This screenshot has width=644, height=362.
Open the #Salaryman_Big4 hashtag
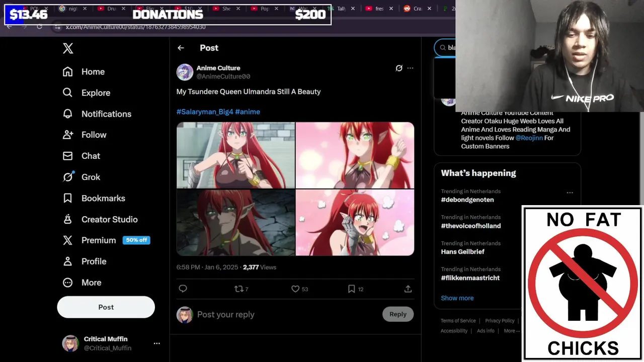point(205,112)
